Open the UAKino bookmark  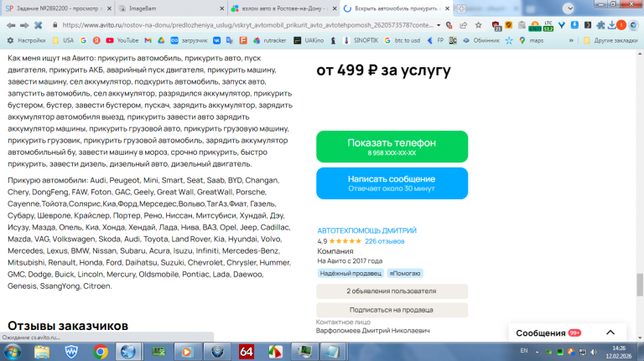pyautogui.click(x=309, y=40)
